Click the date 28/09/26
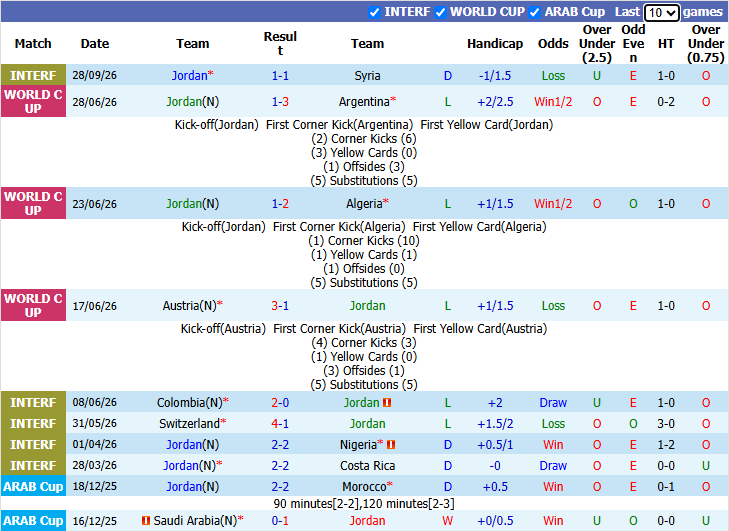Image resolution: width=729 pixels, height=531 pixels. tap(94, 75)
